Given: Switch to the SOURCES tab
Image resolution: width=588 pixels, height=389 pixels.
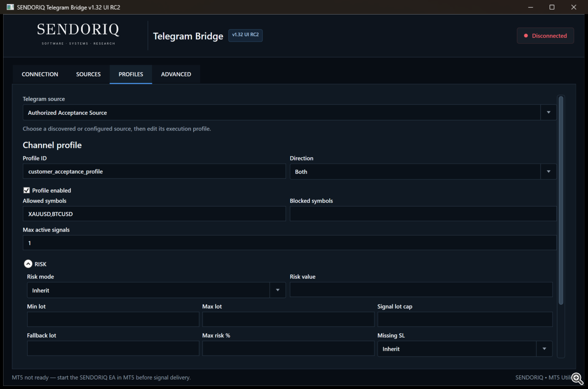Looking at the screenshot, I should [x=88, y=74].
